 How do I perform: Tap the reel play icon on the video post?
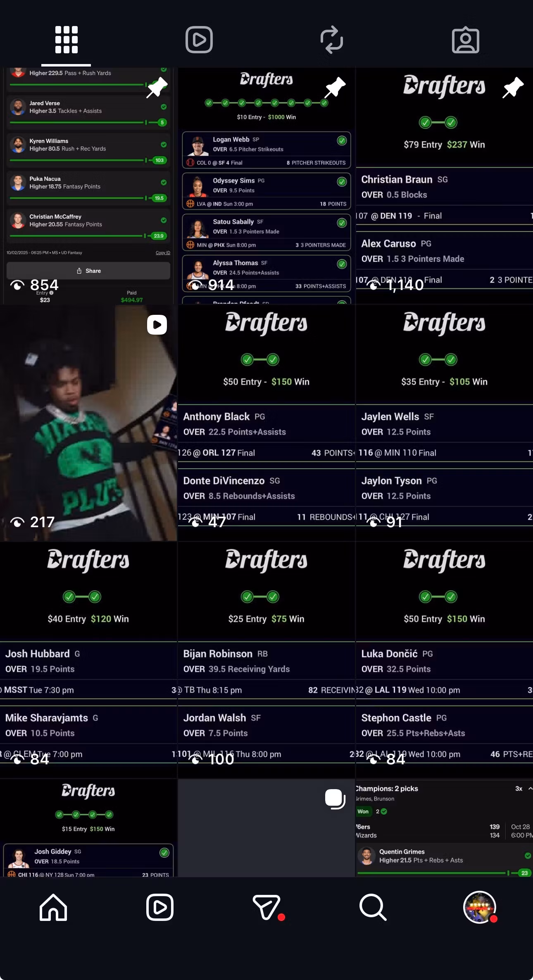coord(157,325)
